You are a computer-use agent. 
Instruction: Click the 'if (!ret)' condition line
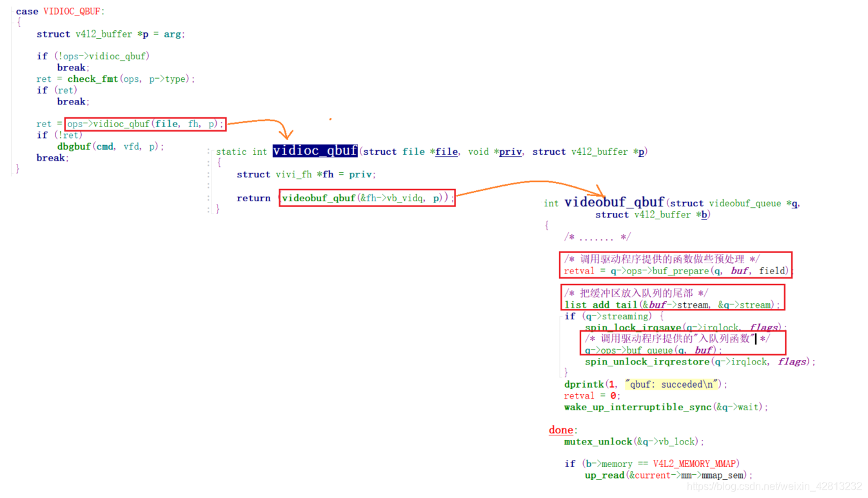pyautogui.click(x=59, y=135)
